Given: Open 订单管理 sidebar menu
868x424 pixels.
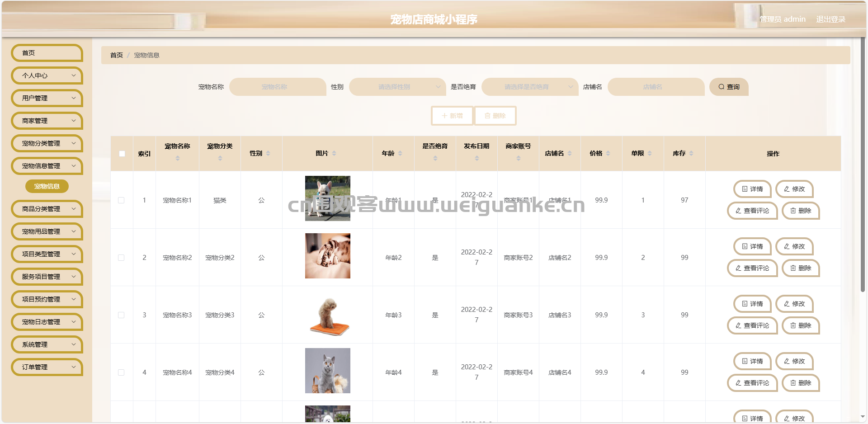Looking at the screenshot, I should pyautogui.click(x=47, y=367).
